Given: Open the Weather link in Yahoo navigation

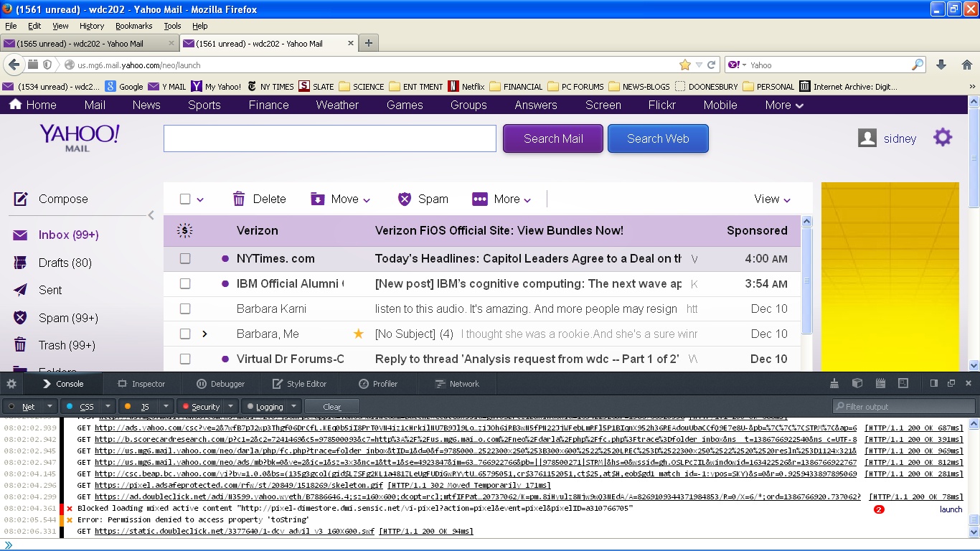Looking at the screenshot, I should (x=337, y=105).
